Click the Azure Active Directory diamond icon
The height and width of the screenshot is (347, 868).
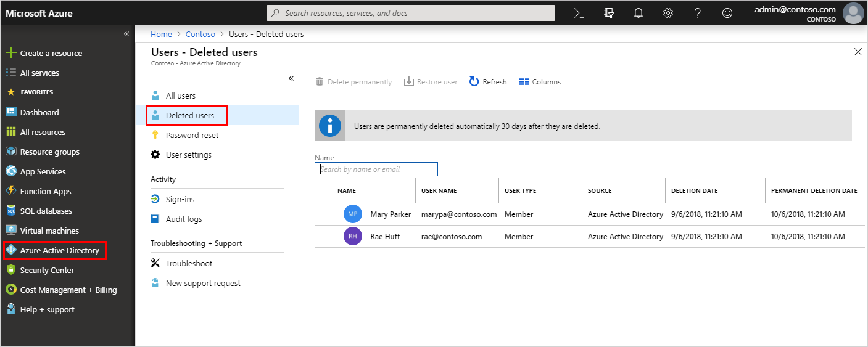tap(10, 250)
